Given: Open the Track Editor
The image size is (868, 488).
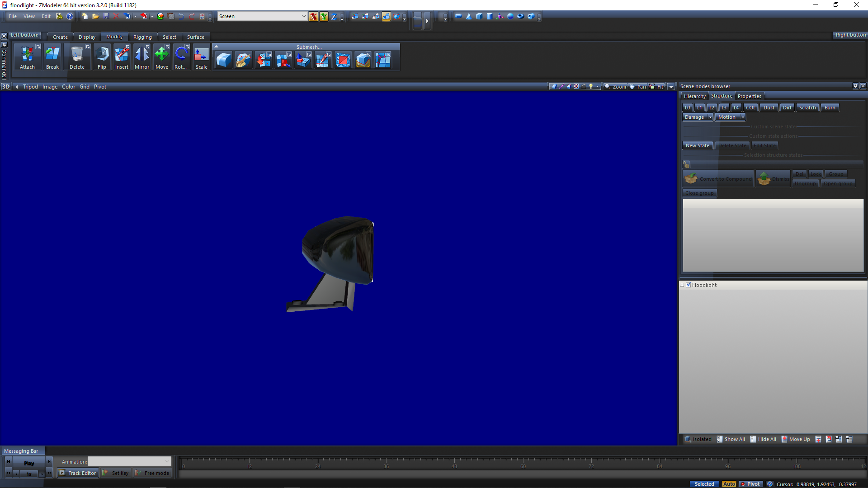Looking at the screenshot, I should 78,473.
